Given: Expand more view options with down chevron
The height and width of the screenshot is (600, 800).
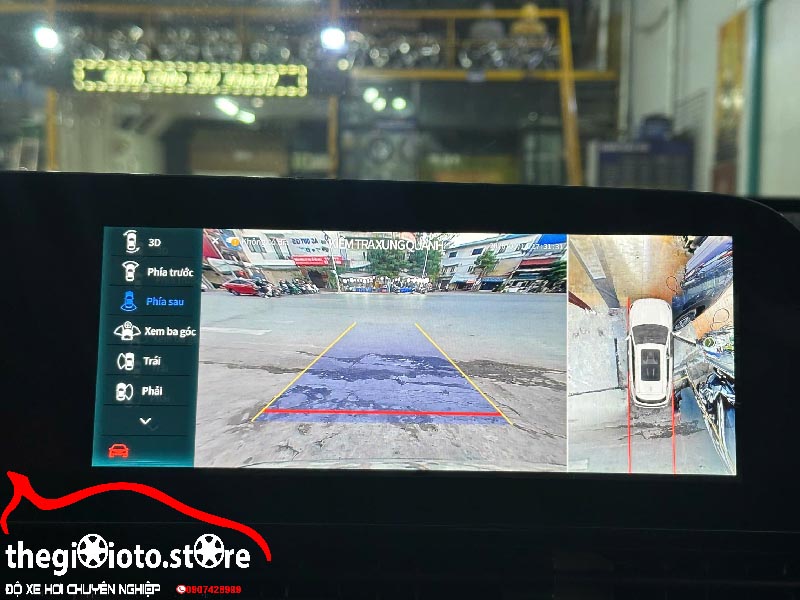Looking at the screenshot, I should [x=145, y=421].
